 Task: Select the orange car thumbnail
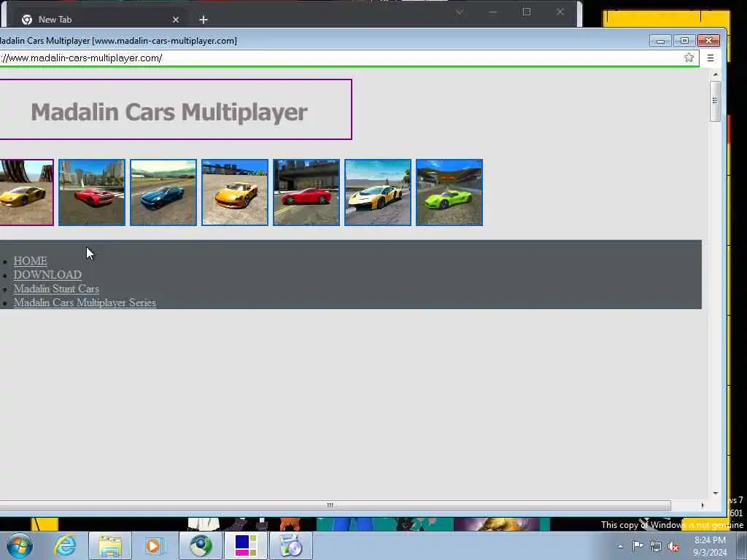tap(235, 192)
